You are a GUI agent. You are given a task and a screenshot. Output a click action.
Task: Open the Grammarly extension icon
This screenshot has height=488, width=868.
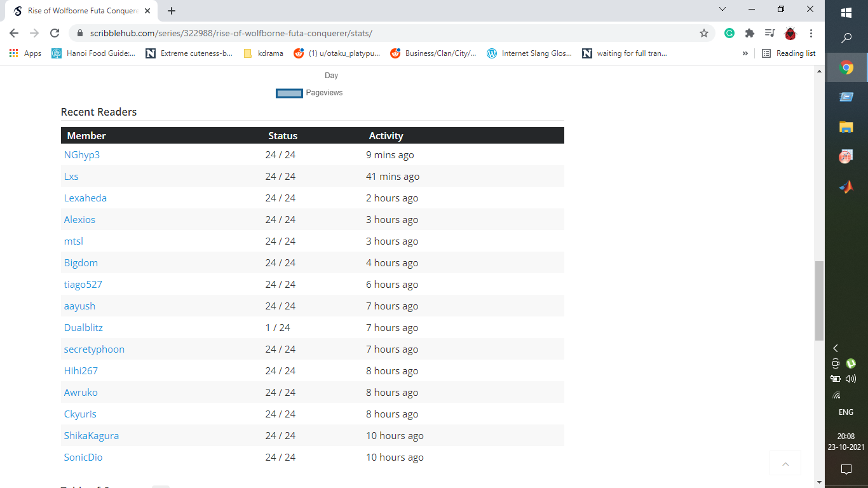[729, 33]
